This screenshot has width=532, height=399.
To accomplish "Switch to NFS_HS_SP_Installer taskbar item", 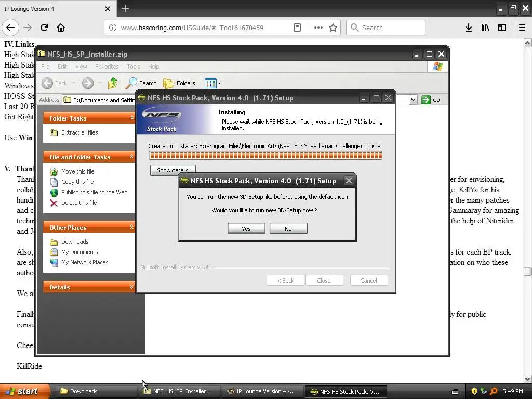I will tap(179, 391).
